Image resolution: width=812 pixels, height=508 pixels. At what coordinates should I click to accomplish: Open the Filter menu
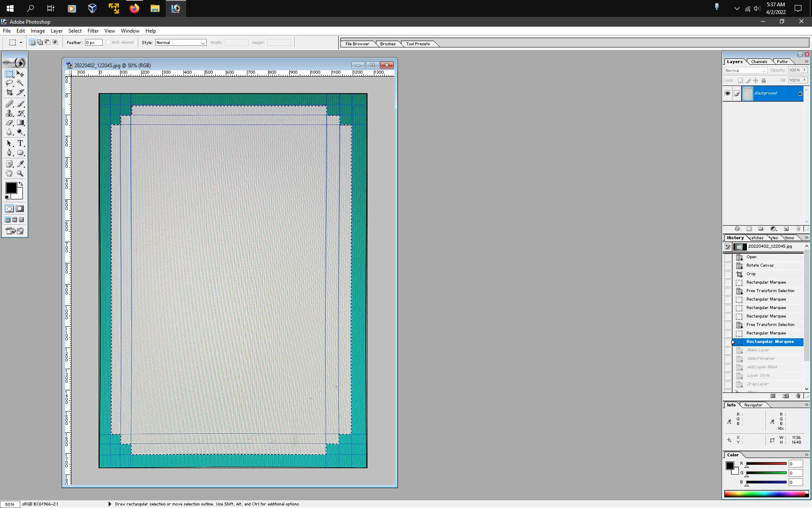pyautogui.click(x=93, y=31)
